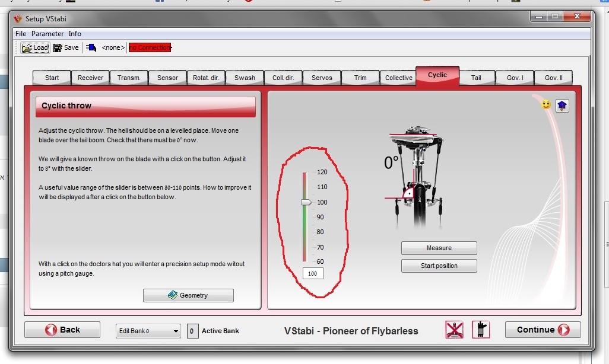Image resolution: width=609 pixels, height=364 pixels.
Task: Select the active Cyclic tab
Action: 437,75
